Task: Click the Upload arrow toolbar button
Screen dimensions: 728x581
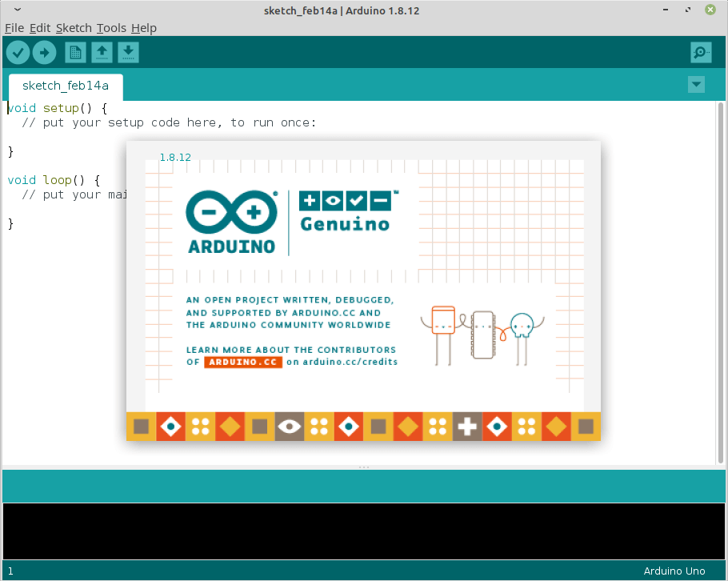Action: pos(44,53)
